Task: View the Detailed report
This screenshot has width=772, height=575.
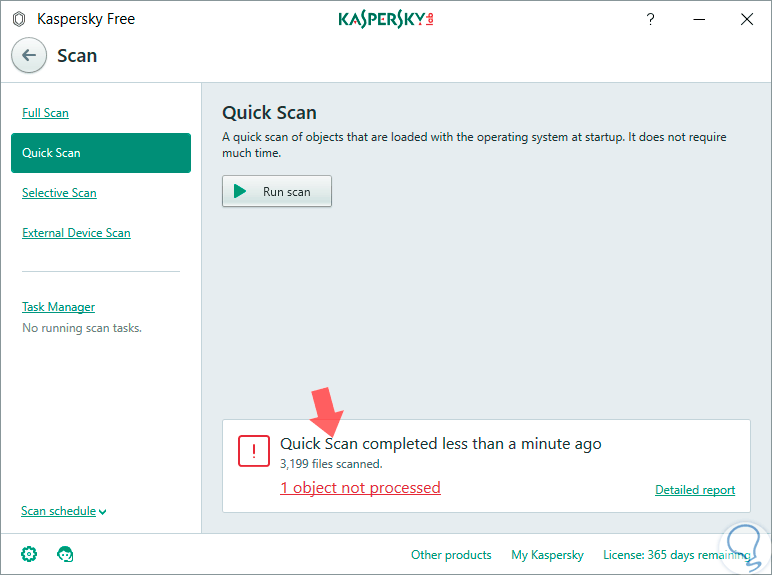Action: [x=695, y=490]
